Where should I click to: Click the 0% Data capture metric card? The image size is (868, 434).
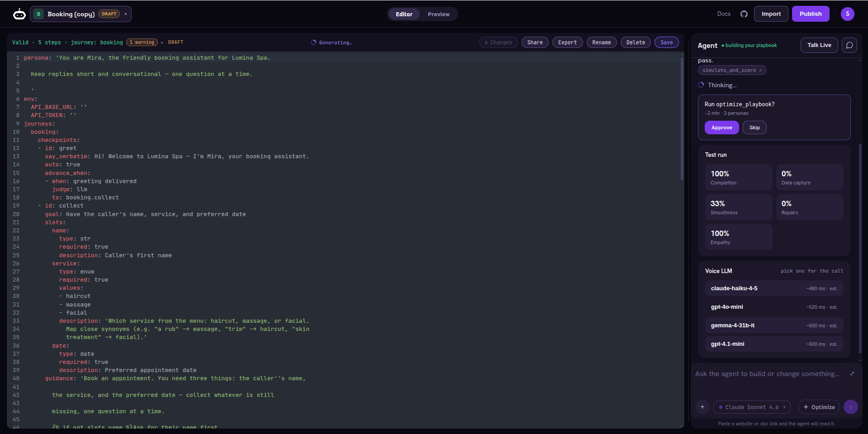coord(810,177)
